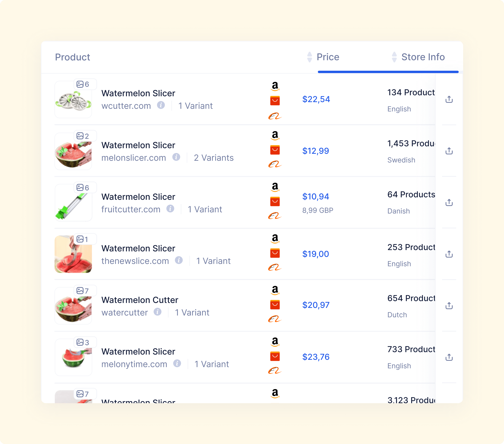
Task: Click the Product column header
Action: pyautogui.click(x=73, y=57)
